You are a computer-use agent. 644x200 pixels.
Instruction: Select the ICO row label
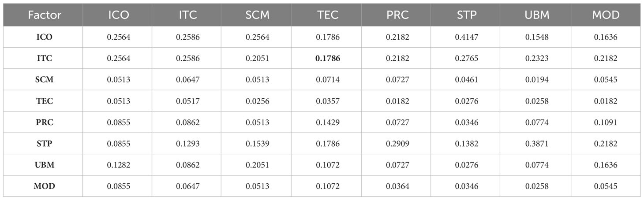coord(44,37)
